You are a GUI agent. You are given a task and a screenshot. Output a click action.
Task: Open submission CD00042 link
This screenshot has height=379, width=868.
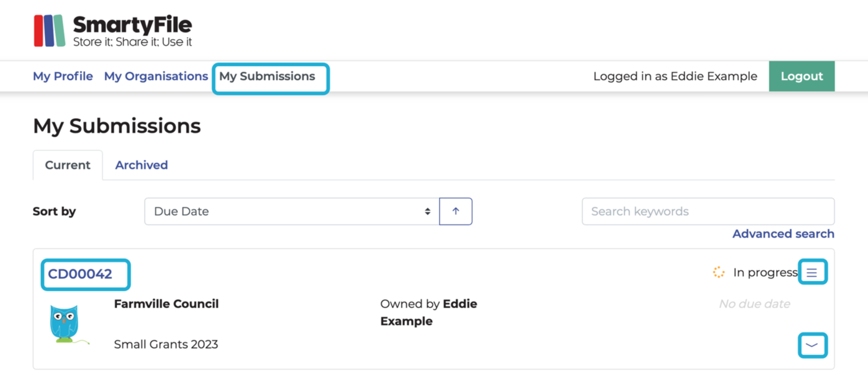coord(80,274)
